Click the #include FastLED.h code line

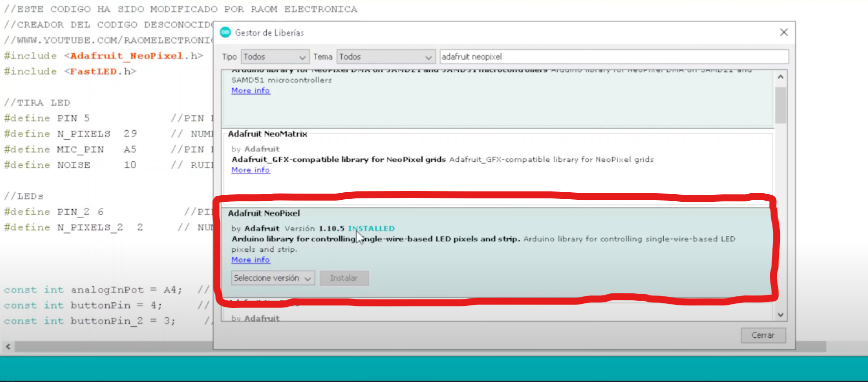70,71
